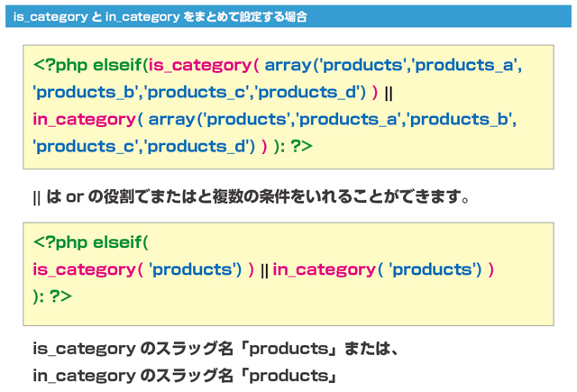
Task: Click the red is_category in the first code block
Action: 198,65
